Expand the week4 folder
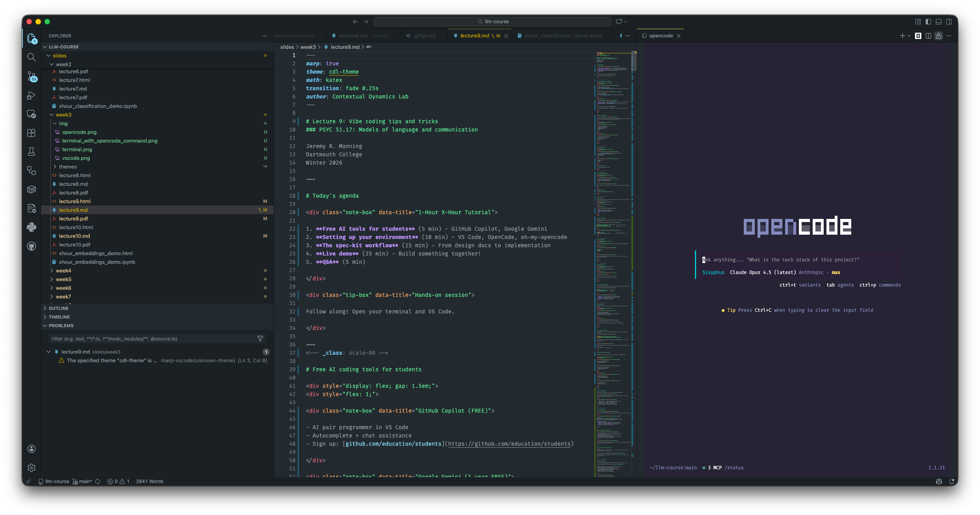Image resolution: width=980 pixels, height=515 pixels. [63, 270]
